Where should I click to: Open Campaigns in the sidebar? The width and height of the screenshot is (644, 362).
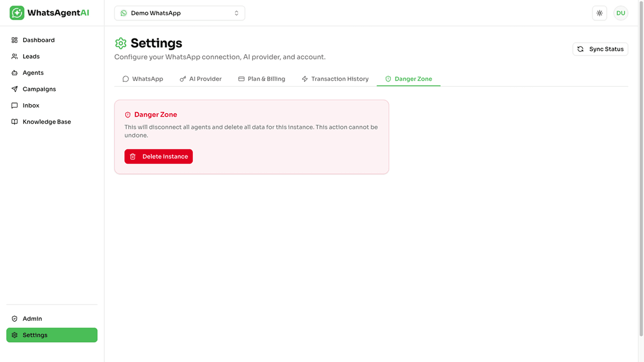52,89
